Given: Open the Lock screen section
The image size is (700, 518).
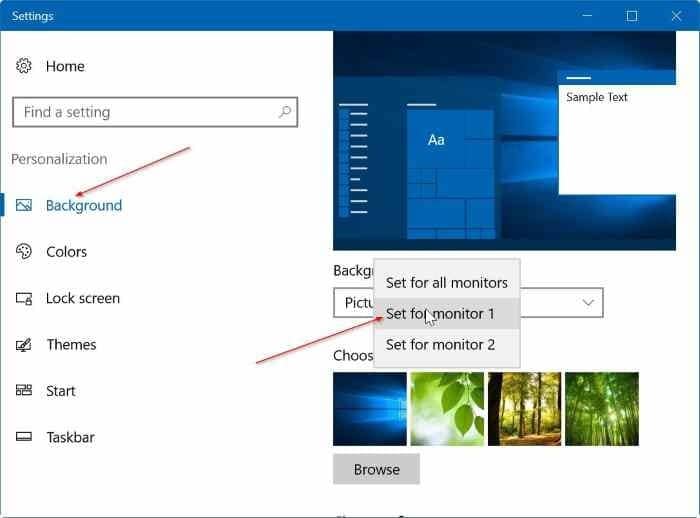Looking at the screenshot, I should pos(83,298).
